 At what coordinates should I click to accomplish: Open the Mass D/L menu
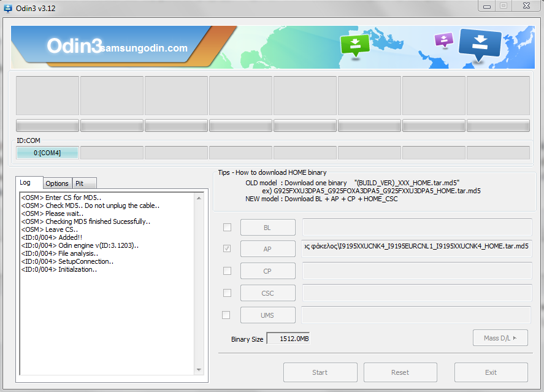(x=500, y=338)
